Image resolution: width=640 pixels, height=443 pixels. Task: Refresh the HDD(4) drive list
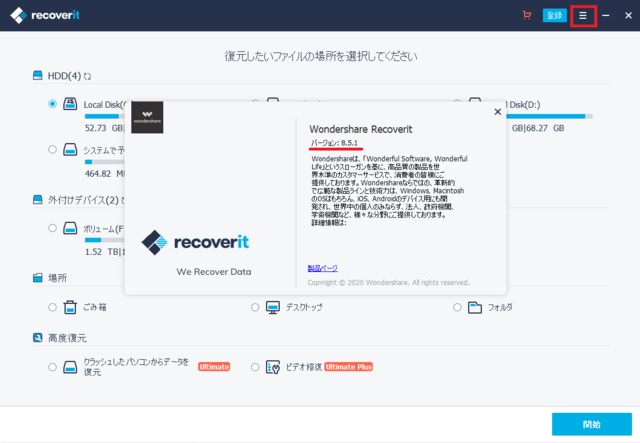click(x=87, y=76)
